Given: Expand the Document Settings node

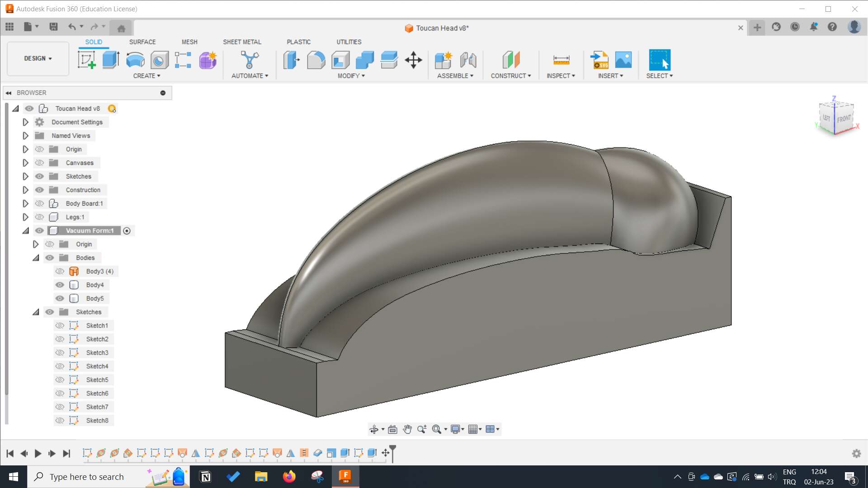Looking at the screenshot, I should (x=25, y=122).
